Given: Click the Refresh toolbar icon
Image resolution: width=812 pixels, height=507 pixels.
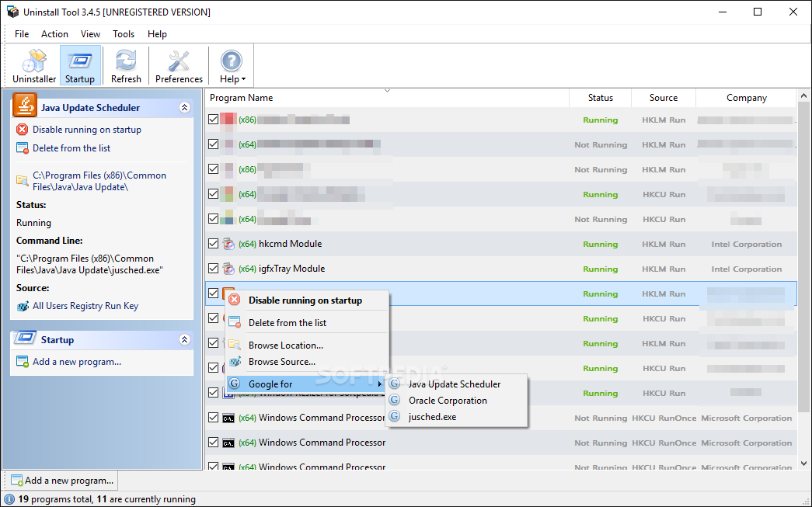Looking at the screenshot, I should pos(126,66).
